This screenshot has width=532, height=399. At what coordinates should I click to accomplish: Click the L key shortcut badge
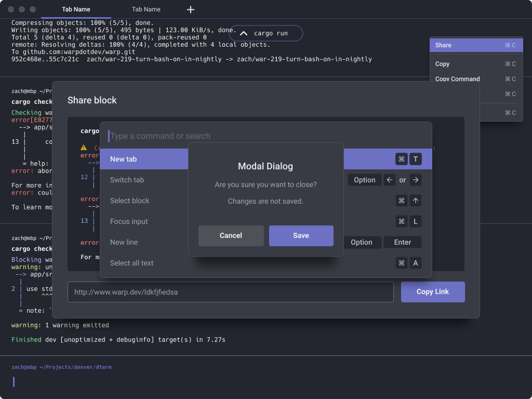(x=415, y=221)
